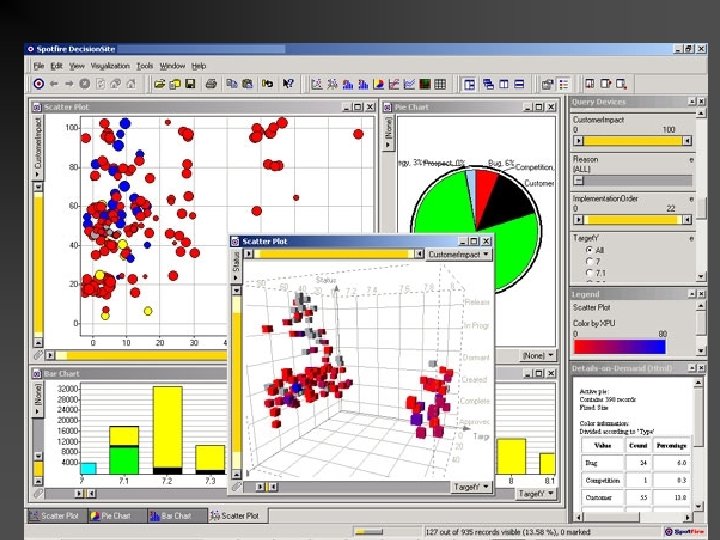Click the Save floppy disk toolbar icon
The width and height of the screenshot is (720, 540).
tap(190, 84)
